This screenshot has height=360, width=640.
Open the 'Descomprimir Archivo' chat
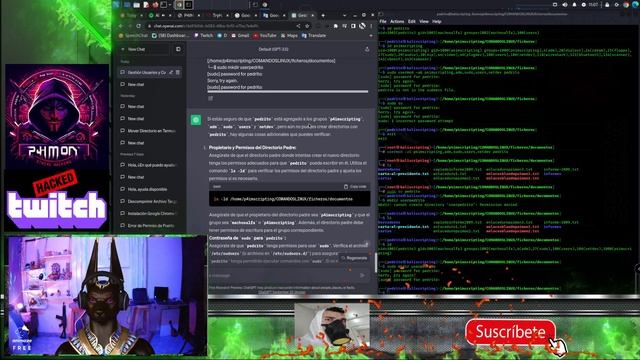[150, 201]
